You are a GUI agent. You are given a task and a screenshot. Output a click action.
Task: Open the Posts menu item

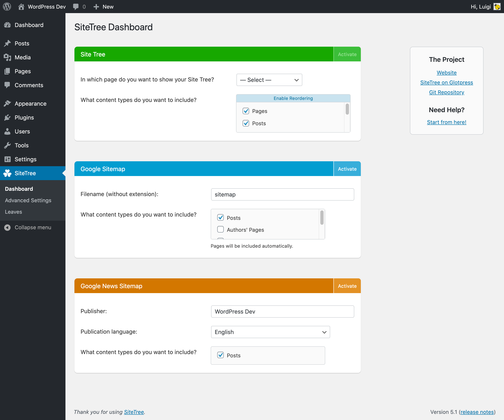(33, 43)
